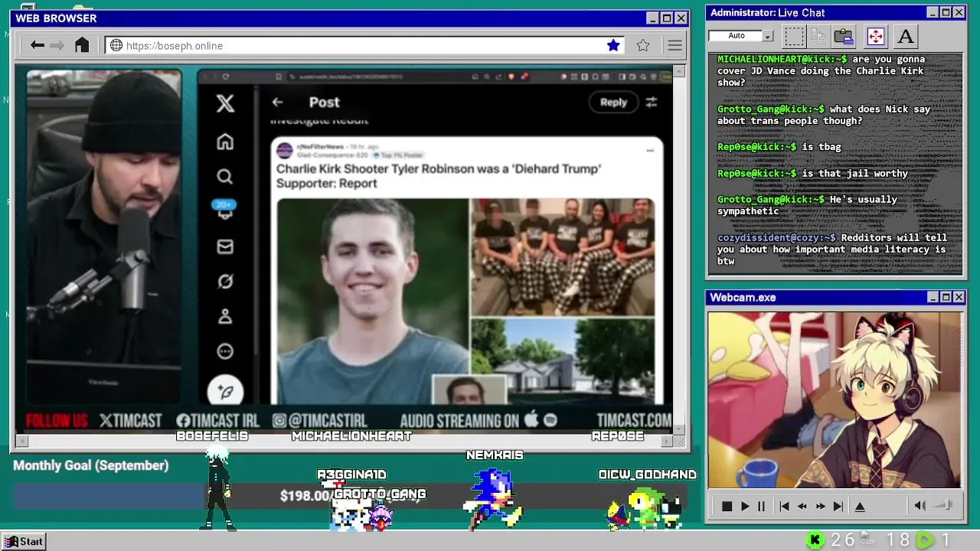980x551 pixels.
Task: Click the Reply button on the post
Action: click(613, 102)
